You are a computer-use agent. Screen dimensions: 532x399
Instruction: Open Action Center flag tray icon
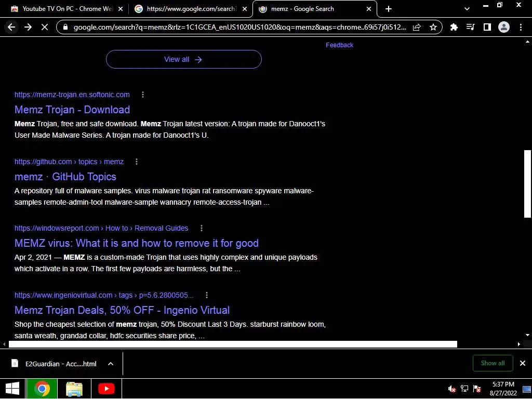[477, 389]
